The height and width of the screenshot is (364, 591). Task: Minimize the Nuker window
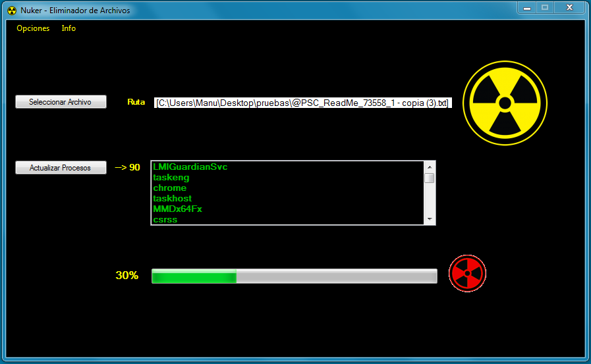point(527,7)
